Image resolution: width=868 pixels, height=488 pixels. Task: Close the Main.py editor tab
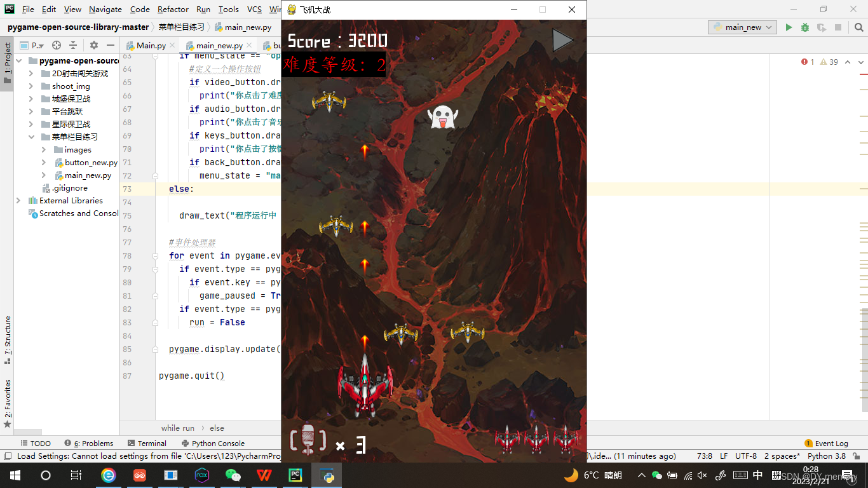173,46
